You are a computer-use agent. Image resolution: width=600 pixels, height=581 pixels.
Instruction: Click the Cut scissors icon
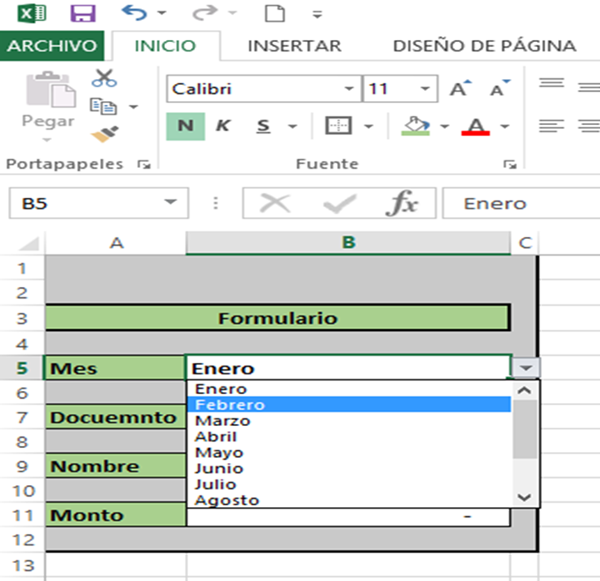click(104, 78)
